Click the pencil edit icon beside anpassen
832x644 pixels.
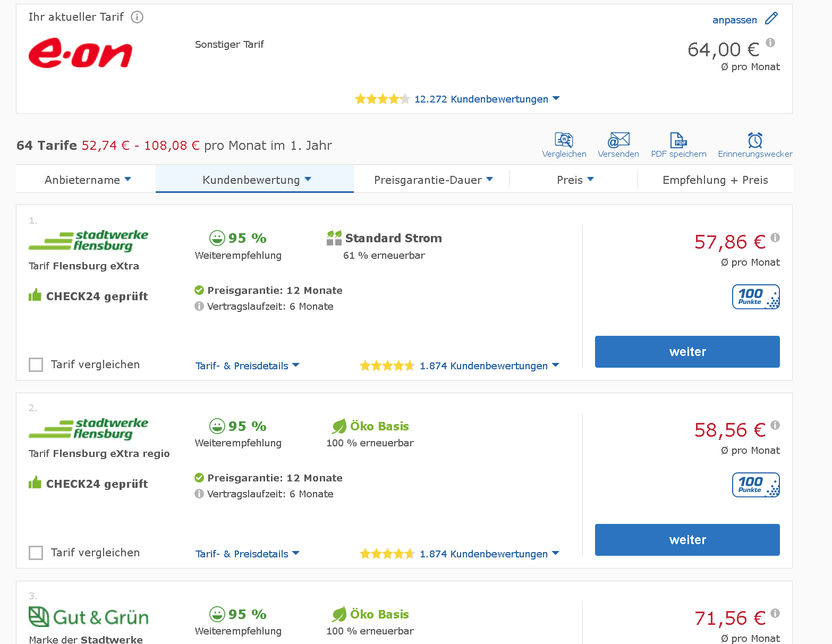point(771,19)
